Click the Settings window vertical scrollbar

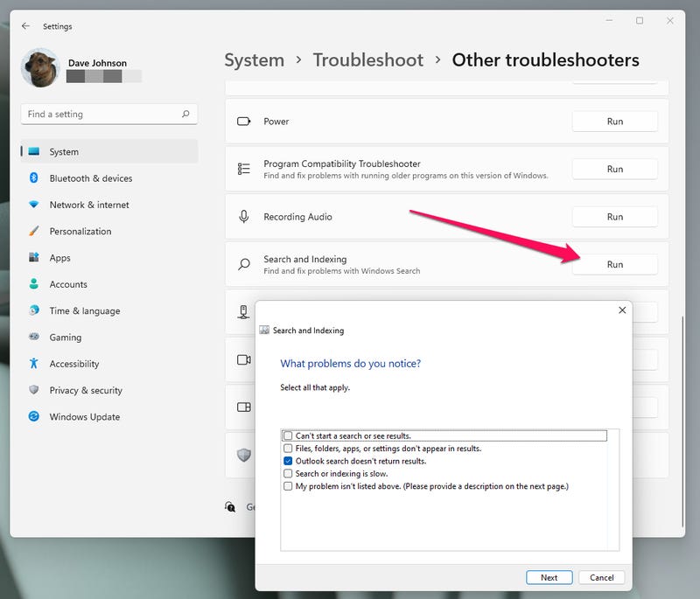[x=682, y=421]
